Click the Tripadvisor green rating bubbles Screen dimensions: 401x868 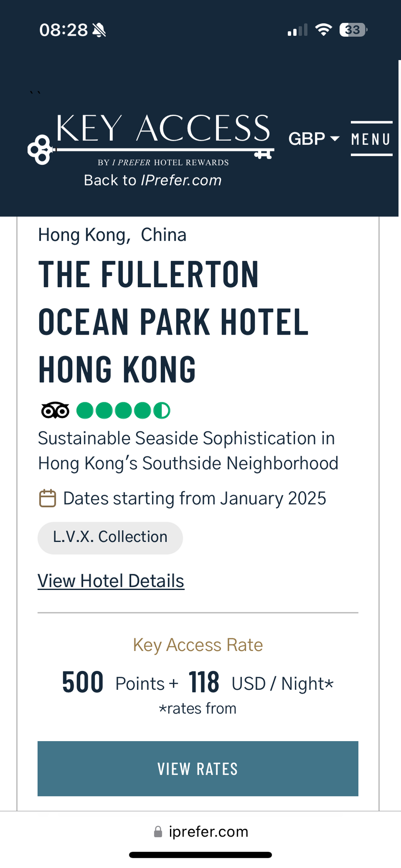(123, 410)
